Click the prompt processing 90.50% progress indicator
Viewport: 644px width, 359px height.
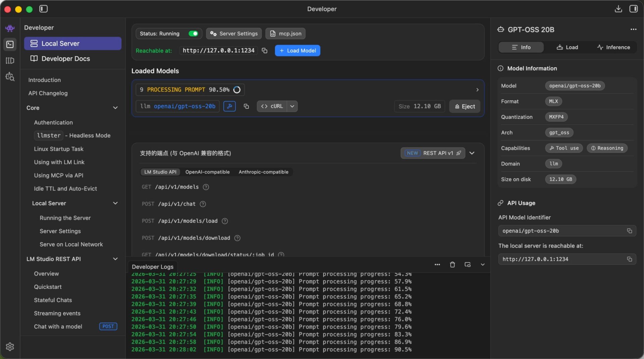[x=190, y=90]
